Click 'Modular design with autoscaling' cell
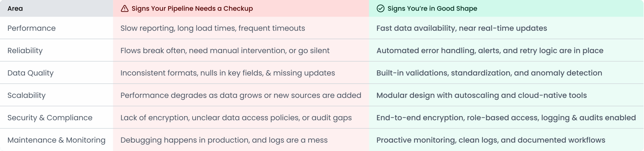Screen dimensions: 644x151 481,95
